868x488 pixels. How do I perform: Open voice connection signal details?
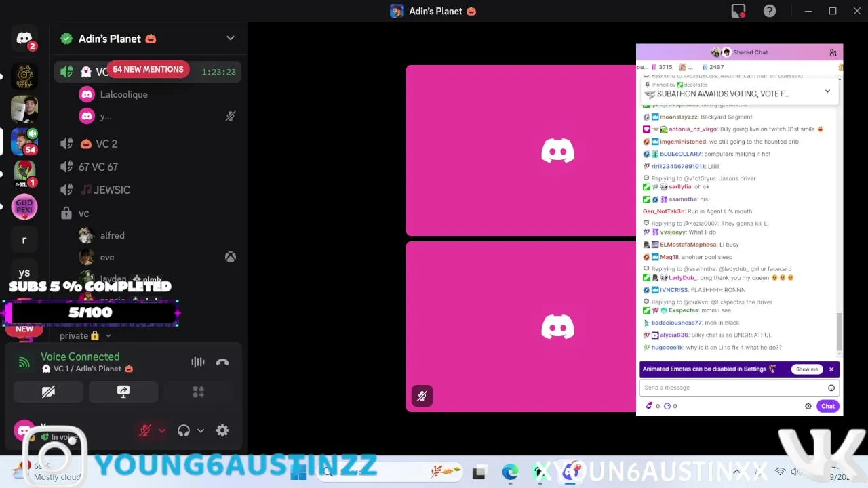coord(24,363)
